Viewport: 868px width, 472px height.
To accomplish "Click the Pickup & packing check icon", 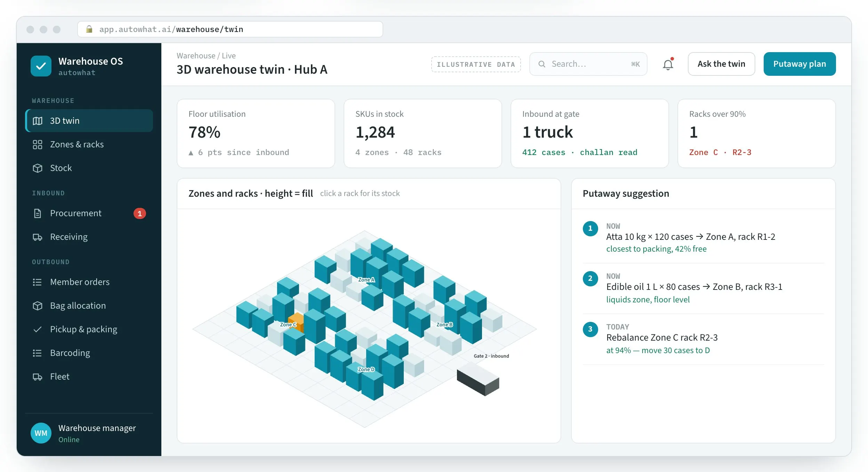I will pyautogui.click(x=38, y=329).
